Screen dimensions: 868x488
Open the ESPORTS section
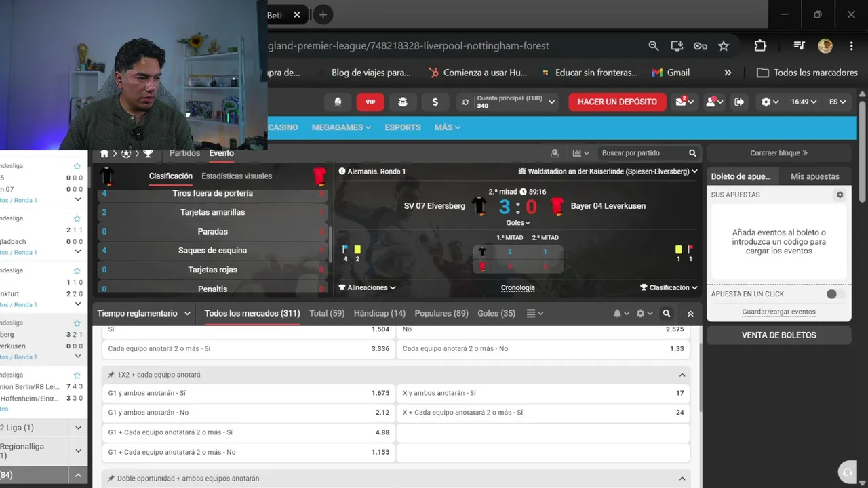tap(403, 127)
